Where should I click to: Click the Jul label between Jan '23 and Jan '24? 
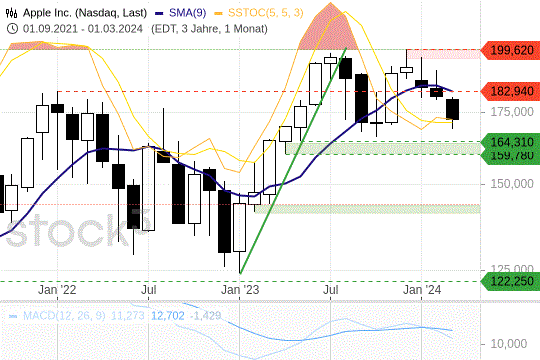click(331, 290)
